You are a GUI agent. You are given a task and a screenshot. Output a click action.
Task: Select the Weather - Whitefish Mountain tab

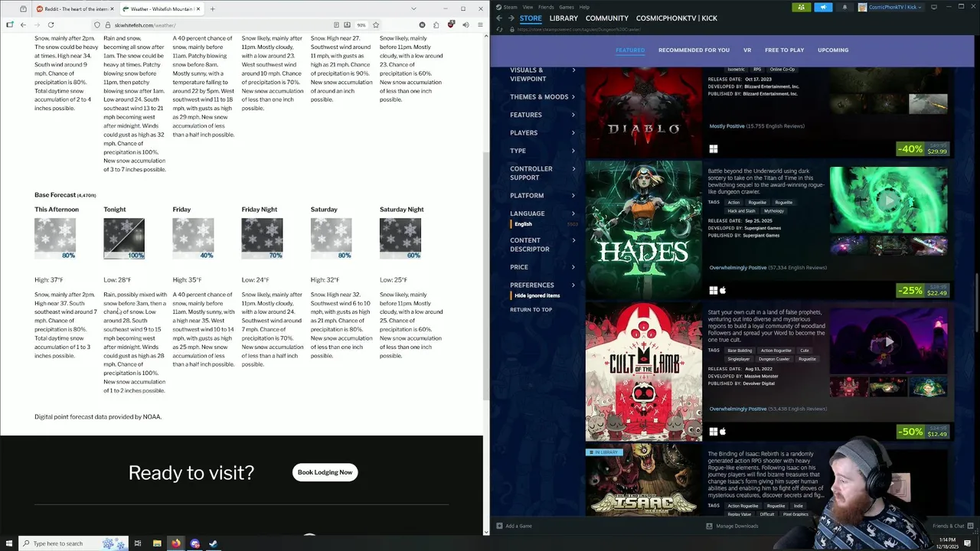coord(161,9)
